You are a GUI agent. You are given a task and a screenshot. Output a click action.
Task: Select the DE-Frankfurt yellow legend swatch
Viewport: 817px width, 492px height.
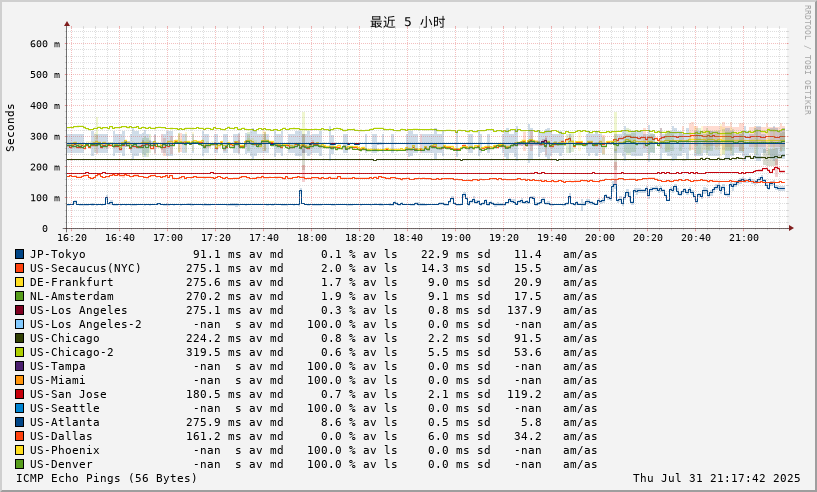19,282
